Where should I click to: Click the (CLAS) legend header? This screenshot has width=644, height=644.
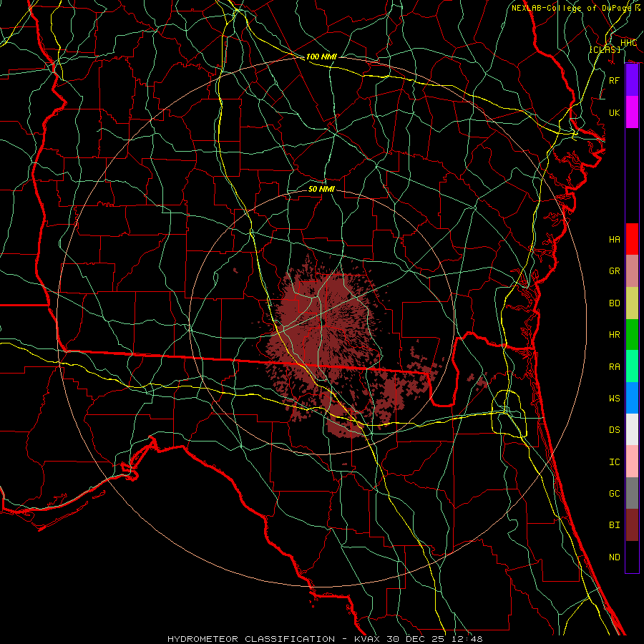point(605,49)
